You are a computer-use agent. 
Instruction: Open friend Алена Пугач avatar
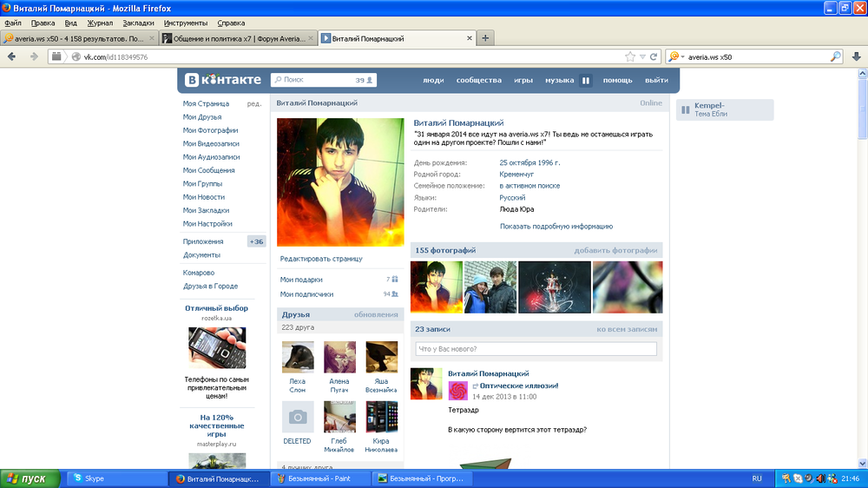pos(339,357)
